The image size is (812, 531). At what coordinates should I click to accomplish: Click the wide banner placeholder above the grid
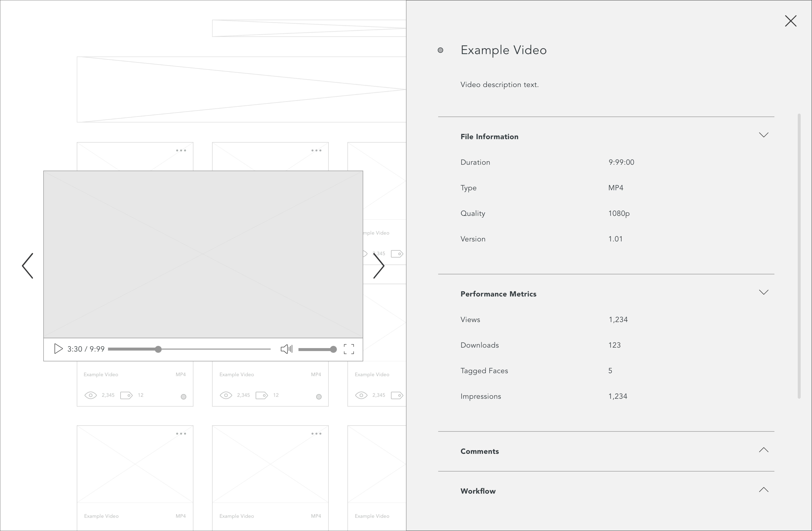(x=241, y=89)
